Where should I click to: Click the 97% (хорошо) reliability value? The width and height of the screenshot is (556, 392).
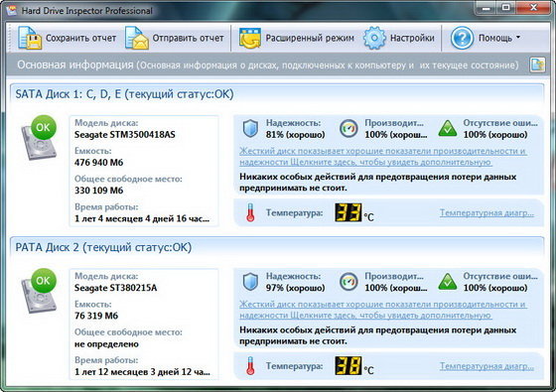(x=296, y=288)
